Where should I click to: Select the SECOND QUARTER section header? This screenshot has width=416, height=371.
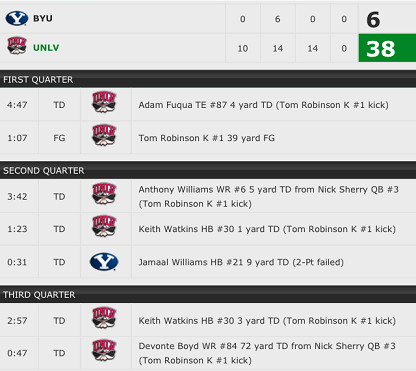tap(208, 170)
